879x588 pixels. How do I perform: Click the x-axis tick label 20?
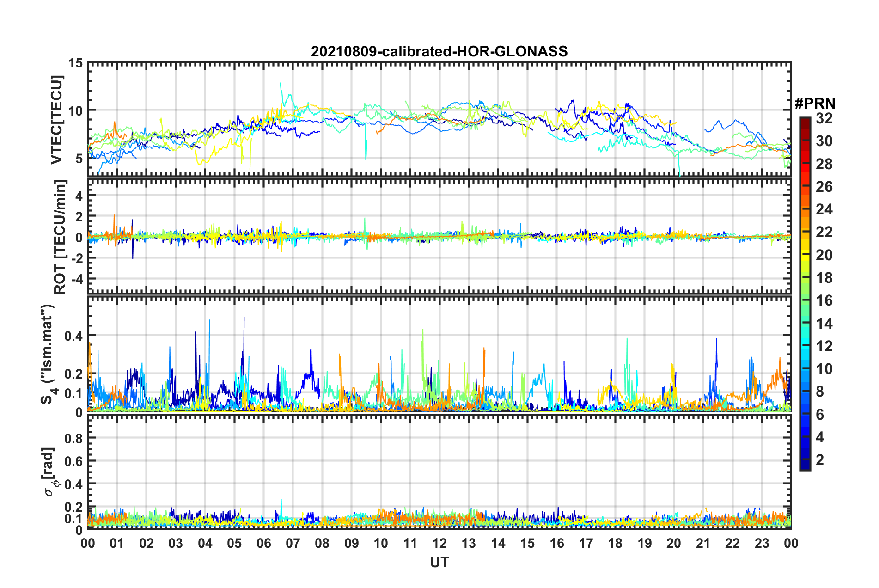(x=674, y=544)
